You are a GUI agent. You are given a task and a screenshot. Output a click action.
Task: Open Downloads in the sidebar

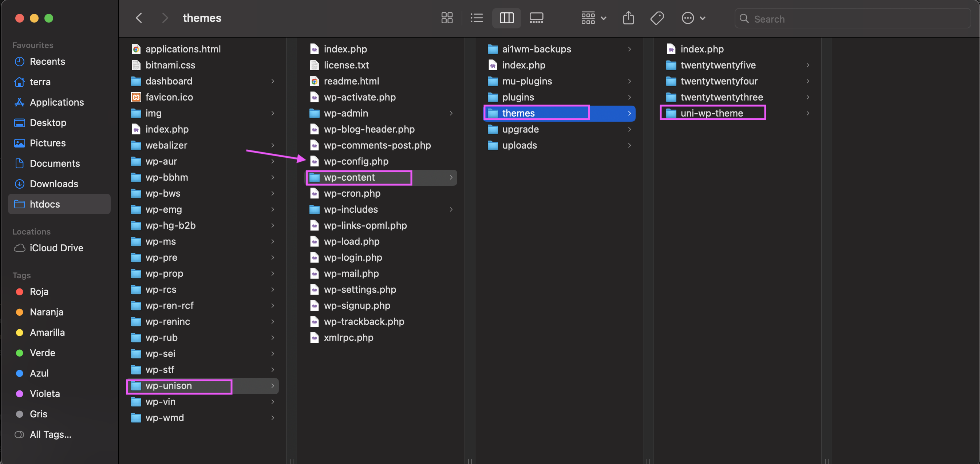coord(54,184)
